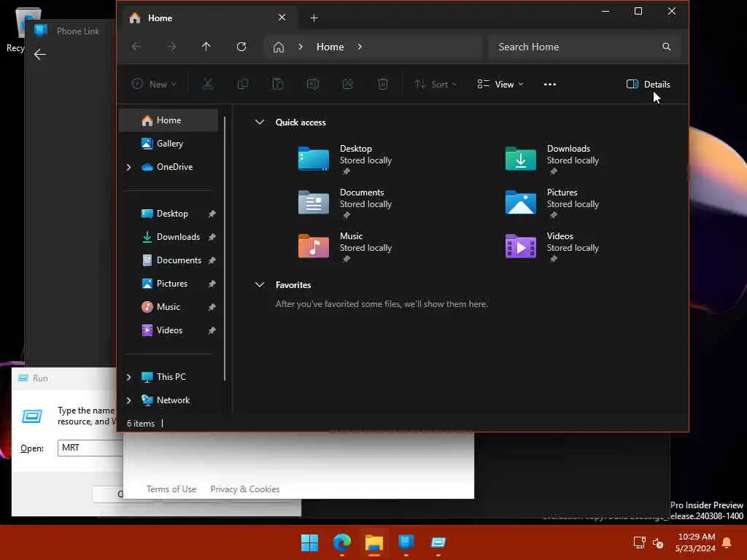Close the Home tab

point(282,17)
